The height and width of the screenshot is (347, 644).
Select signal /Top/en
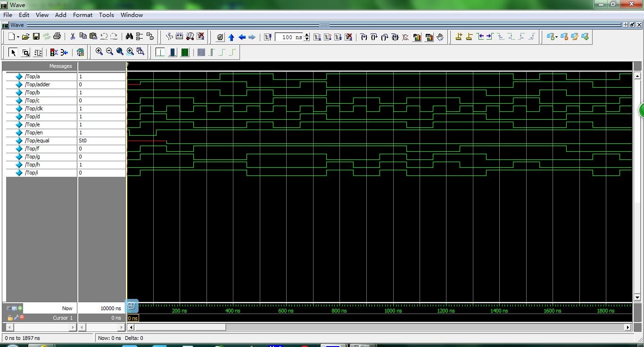coord(33,132)
